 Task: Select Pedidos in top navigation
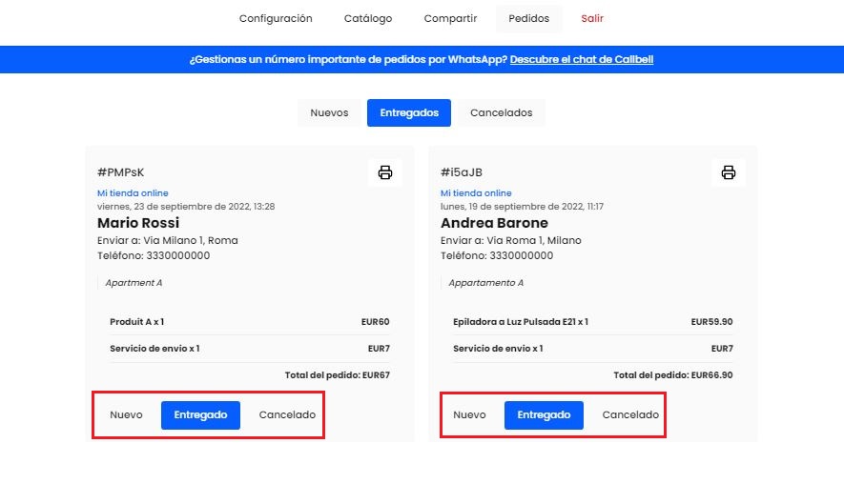[529, 18]
